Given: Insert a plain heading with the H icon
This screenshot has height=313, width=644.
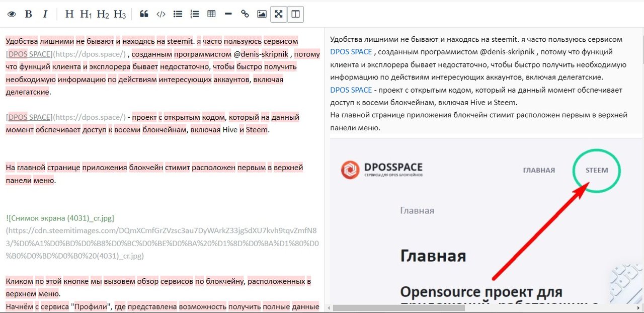Looking at the screenshot, I should (x=69, y=14).
